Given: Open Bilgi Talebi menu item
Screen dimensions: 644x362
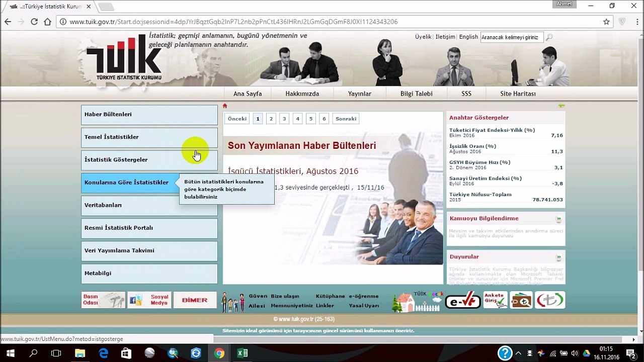Looking at the screenshot, I should (416, 94).
